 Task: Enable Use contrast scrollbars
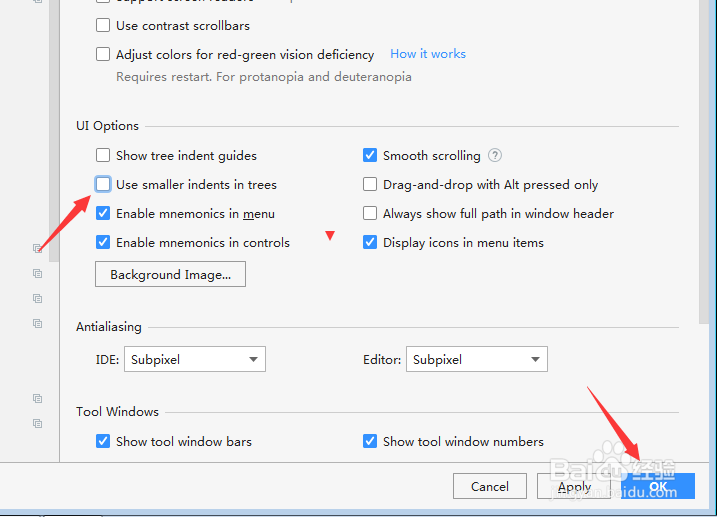point(103,25)
